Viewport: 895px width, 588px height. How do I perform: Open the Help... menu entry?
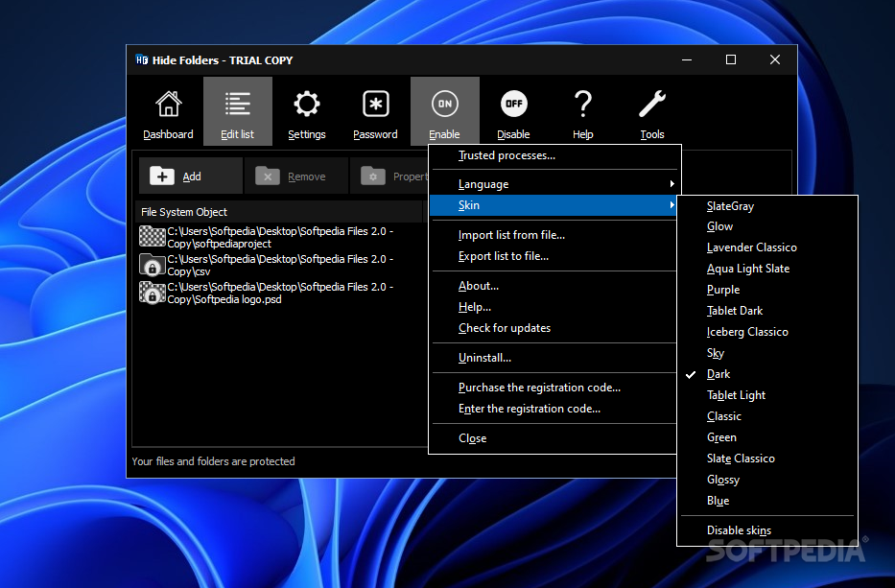click(x=553, y=307)
